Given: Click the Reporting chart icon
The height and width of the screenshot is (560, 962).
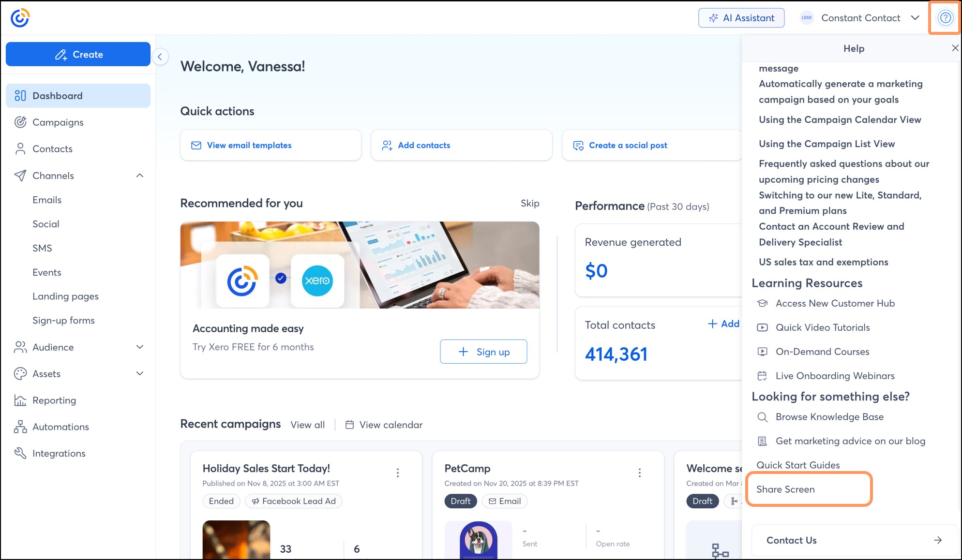Looking at the screenshot, I should pos(20,400).
